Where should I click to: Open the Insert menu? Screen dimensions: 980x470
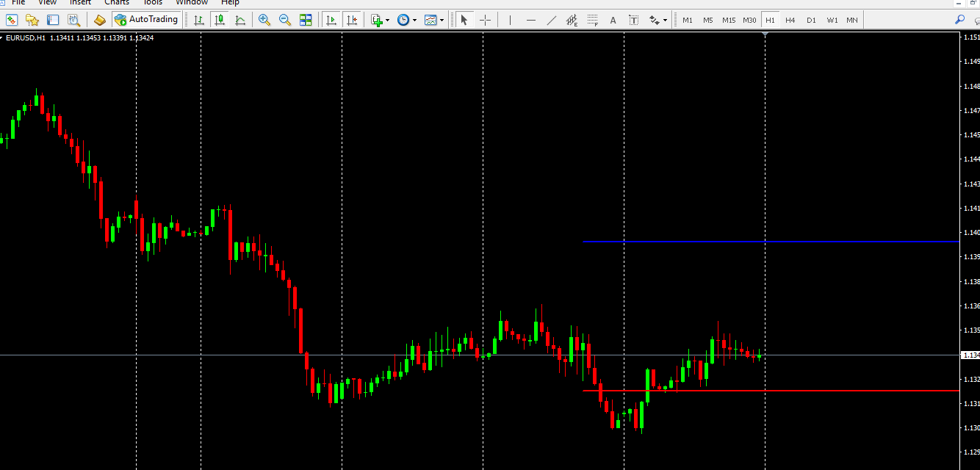tap(79, 3)
